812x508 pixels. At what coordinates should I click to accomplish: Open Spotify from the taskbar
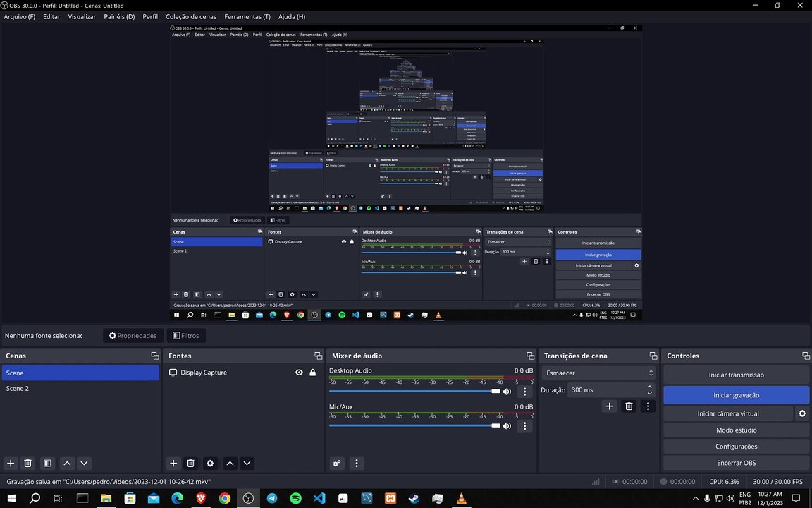[296, 498]
